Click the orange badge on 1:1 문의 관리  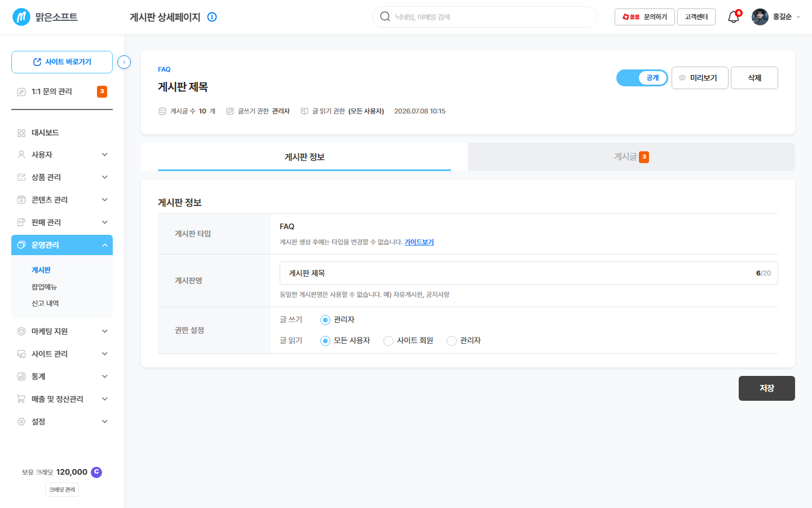(102, 91)
